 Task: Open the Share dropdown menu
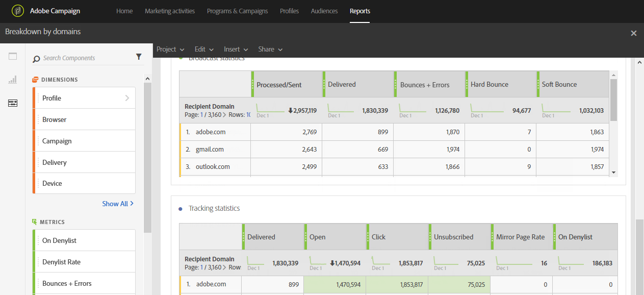pyautogui.click(x=270, y=50)
